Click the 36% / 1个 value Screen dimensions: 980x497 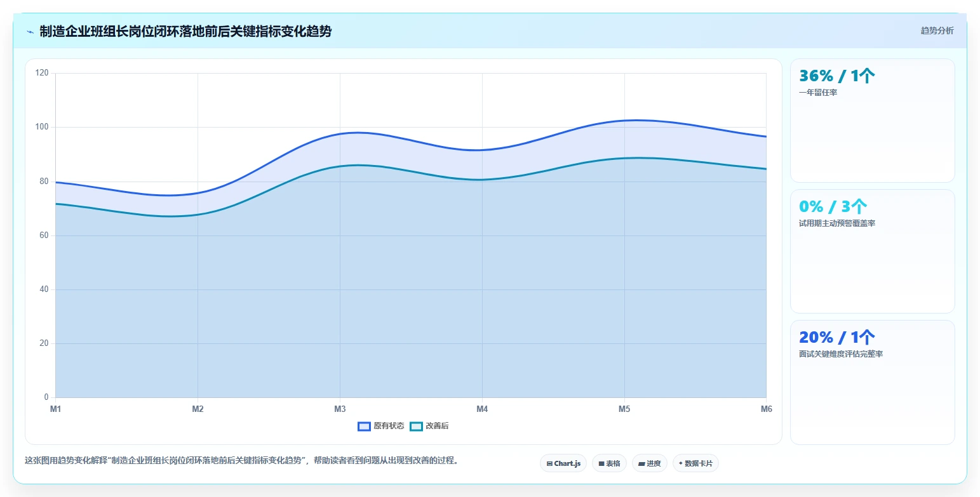click(x=837, y=76)
